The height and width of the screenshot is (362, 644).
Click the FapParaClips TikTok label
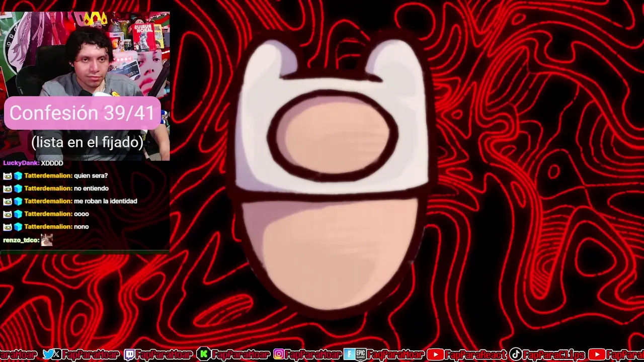click(554, 354)
